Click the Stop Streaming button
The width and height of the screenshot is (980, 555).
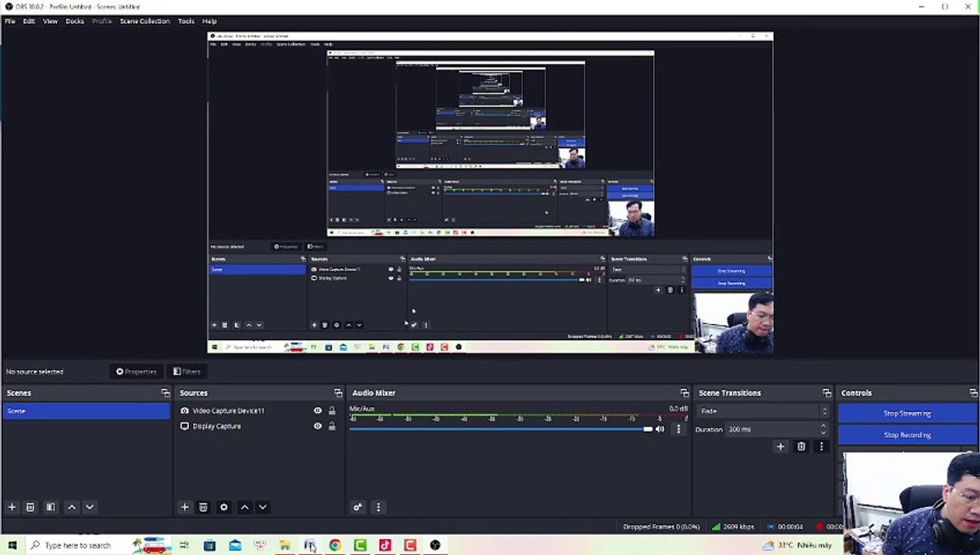coord(907,413)
